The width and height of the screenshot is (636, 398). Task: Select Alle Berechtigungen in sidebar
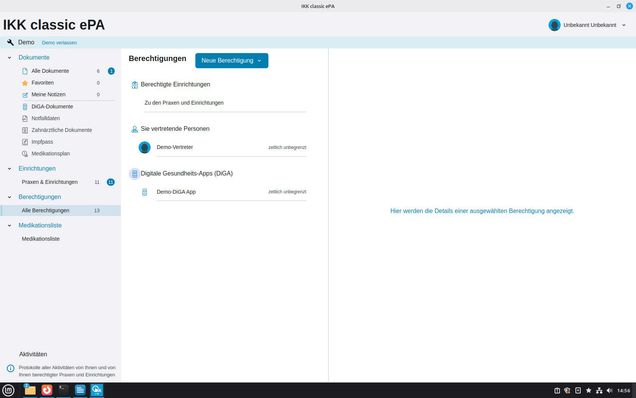60,211
